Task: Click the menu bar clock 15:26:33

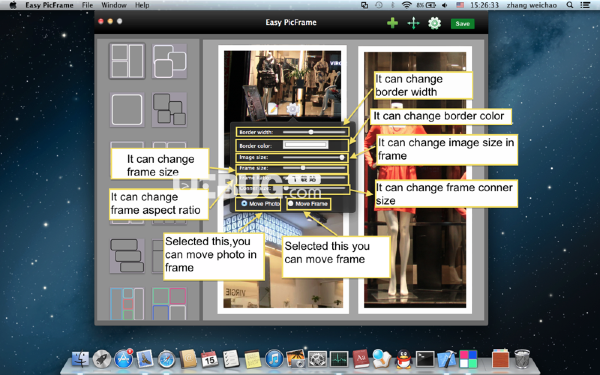Action: tap(484, 5)
